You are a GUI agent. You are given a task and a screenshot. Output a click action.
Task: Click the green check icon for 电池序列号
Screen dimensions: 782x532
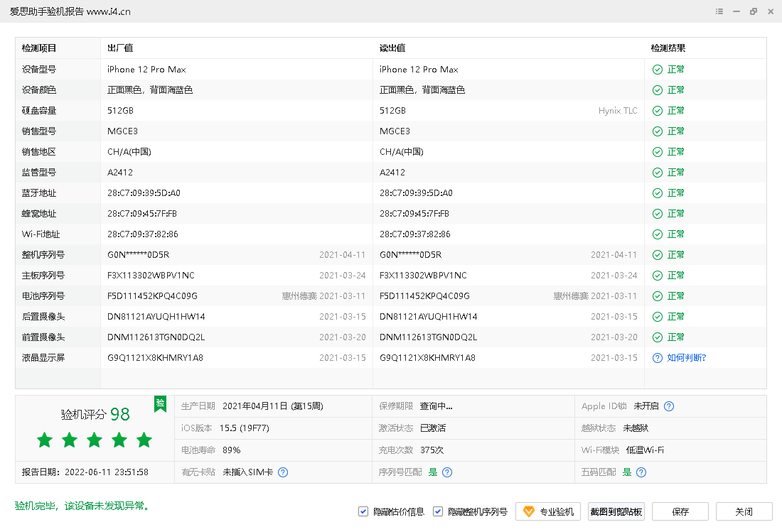click(658, 296)
